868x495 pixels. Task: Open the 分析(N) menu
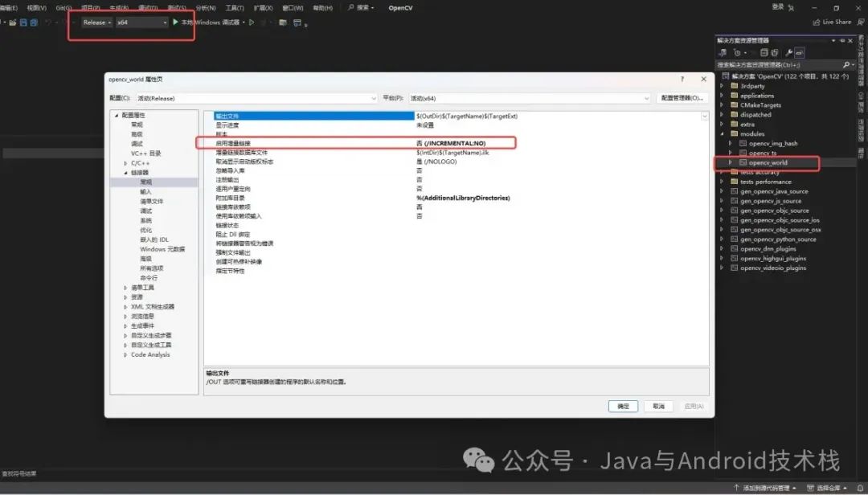tap(206, 8)
